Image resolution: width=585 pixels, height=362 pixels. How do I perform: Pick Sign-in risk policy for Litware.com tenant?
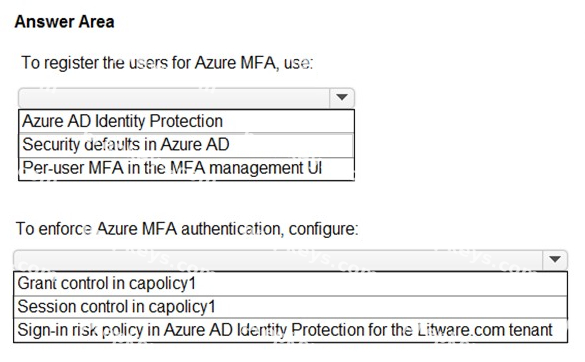pos(290,330)
